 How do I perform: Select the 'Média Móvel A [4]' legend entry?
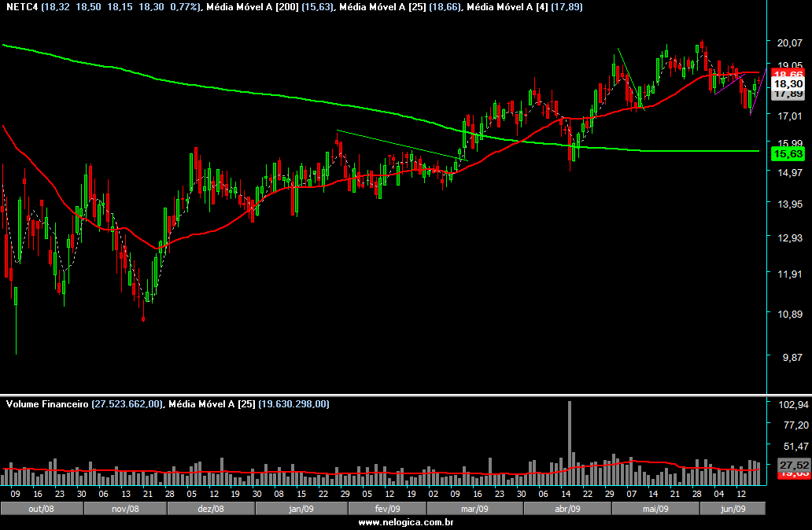(x=507, y=7)
